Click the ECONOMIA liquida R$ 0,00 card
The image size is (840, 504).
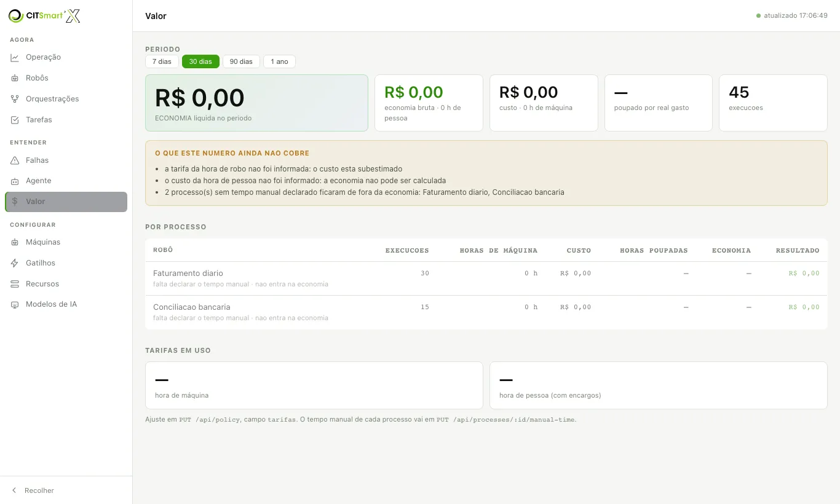tap(256, 103)
